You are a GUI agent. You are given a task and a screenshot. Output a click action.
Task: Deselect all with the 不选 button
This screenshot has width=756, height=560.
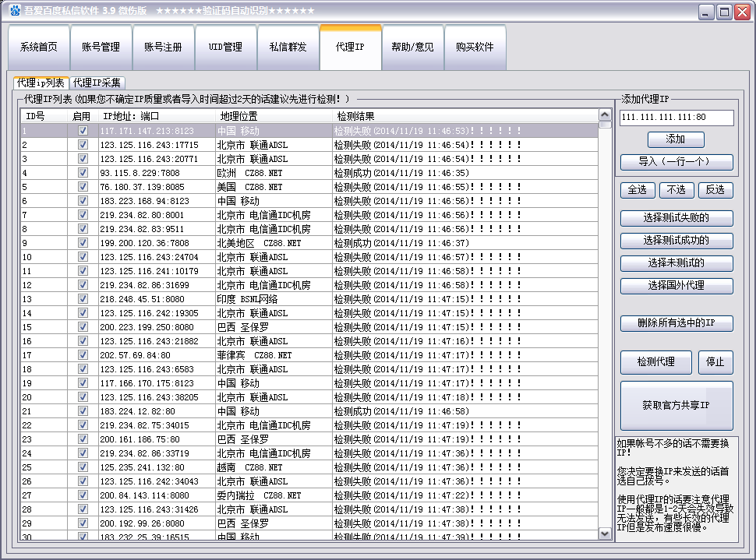[x=677, y=190]
